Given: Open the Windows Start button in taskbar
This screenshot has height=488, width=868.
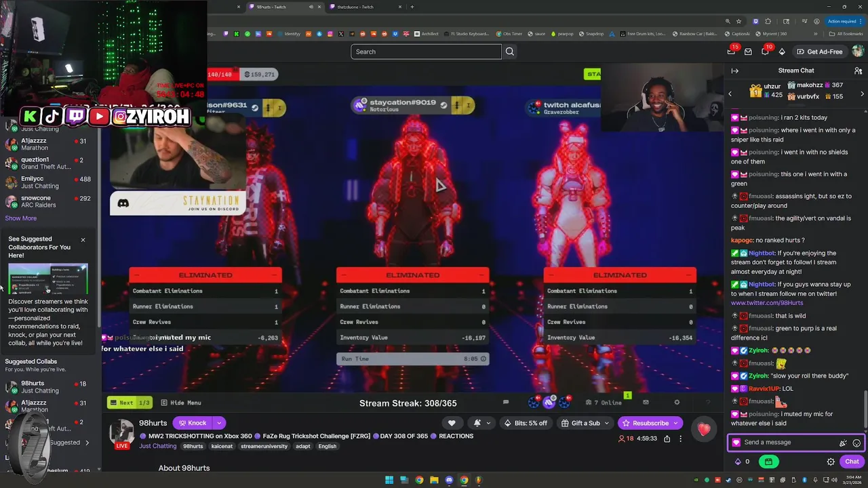Looking at the screenshot, I should (x=389, y=480).
